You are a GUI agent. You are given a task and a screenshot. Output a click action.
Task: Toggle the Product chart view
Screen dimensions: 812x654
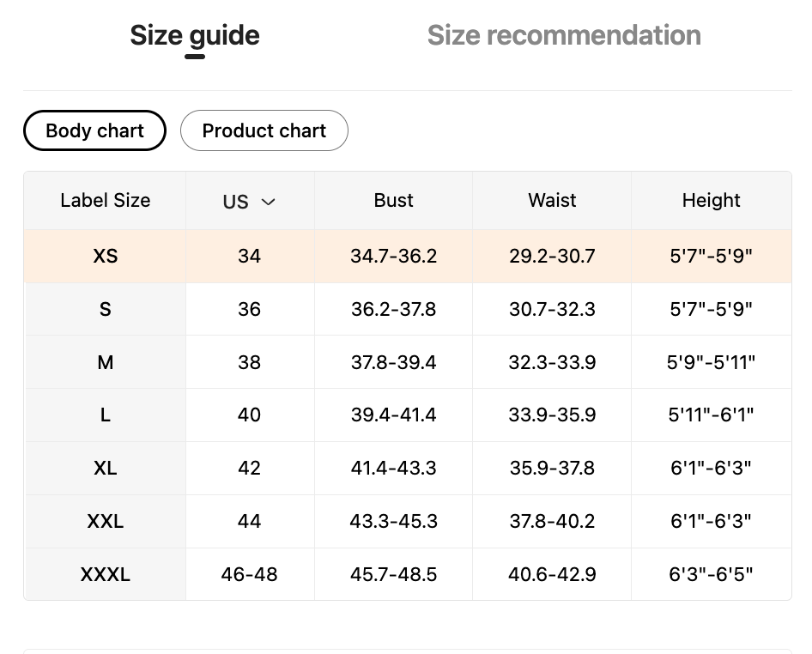tap(264, 130)
